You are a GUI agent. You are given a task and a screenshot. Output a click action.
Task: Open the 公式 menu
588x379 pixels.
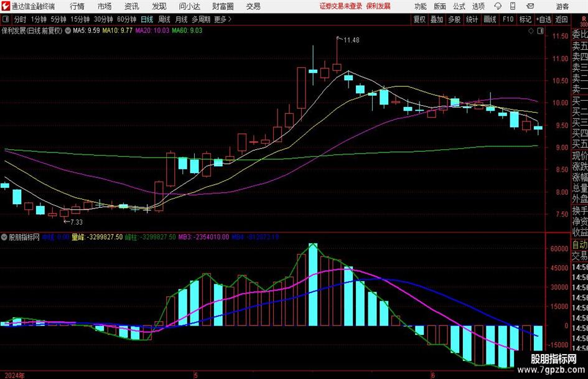coord(459,6)
